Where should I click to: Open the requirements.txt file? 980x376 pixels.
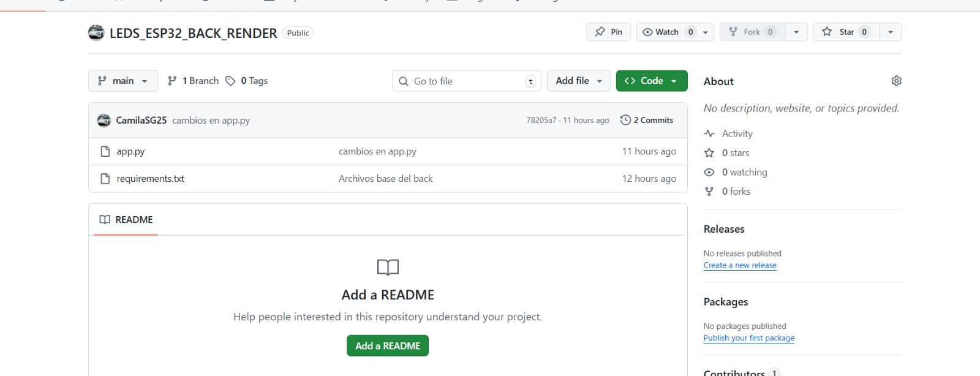(150, 179)
